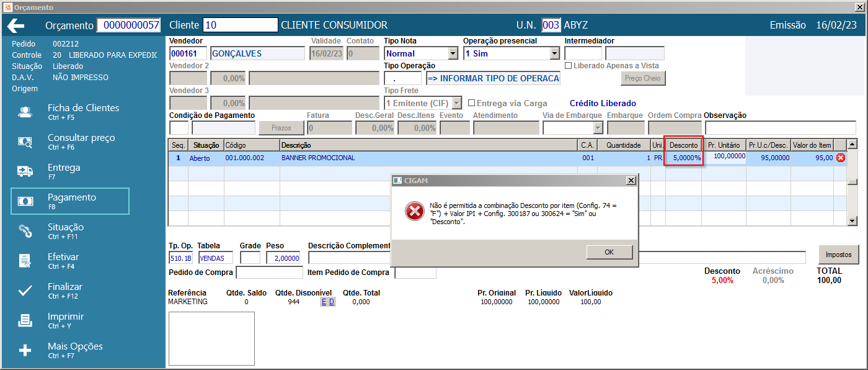Click the Valor do Item column header
The width and height of the screenshot is (868, 370).
coord(812,145)
